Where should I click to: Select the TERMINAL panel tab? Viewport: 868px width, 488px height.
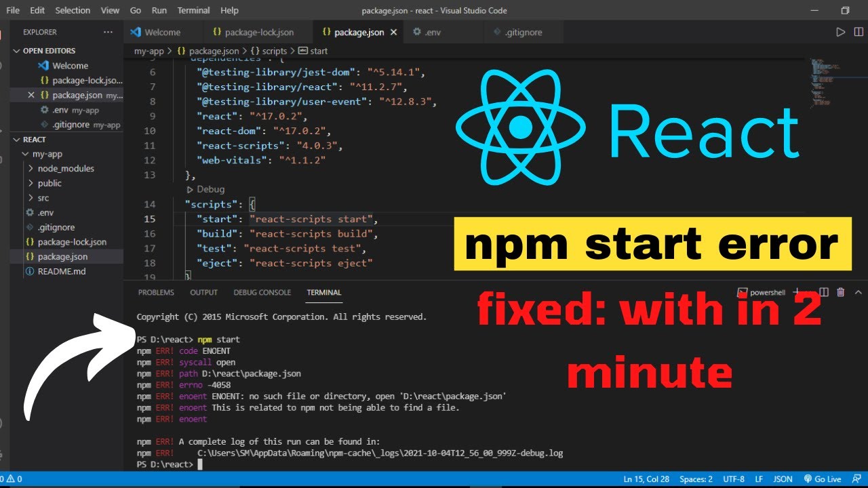[x=324, y=292]
